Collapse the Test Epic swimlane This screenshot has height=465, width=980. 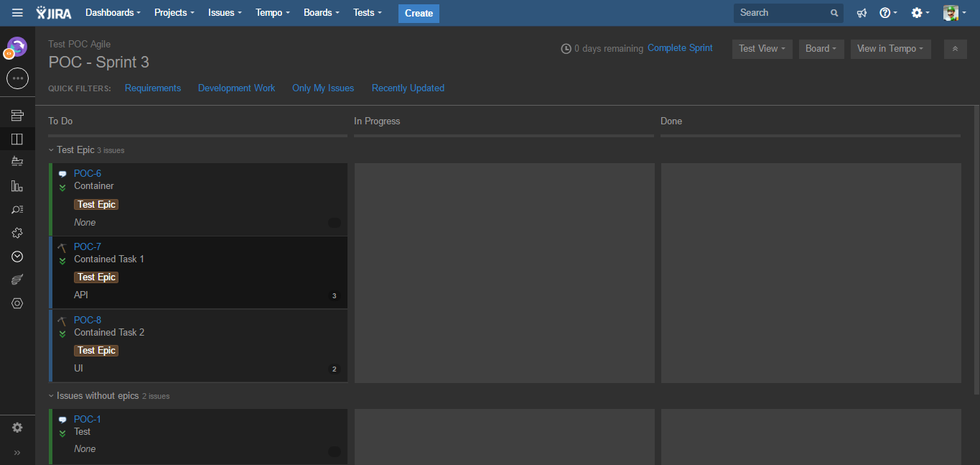click(50, 149)
